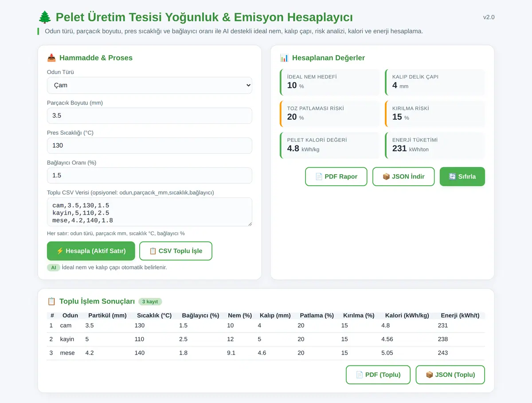Click the Partikül (mm) column header
This screenshot has width=532, height=403.
[x=107, y=316]
